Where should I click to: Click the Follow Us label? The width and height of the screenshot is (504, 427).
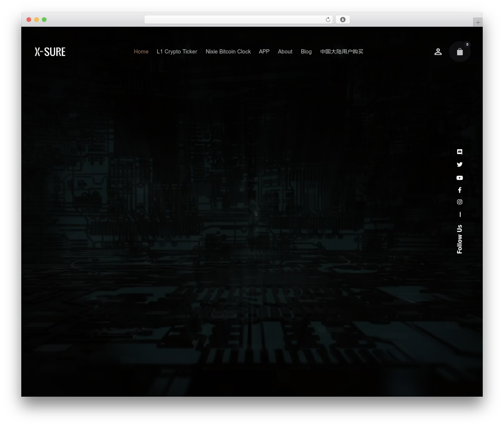click(x=460, y=239)
